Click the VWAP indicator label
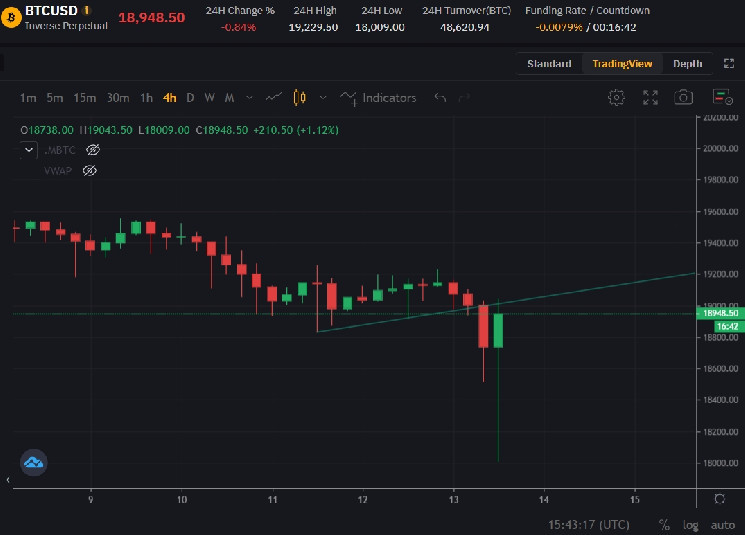This screenshot has width=745, height=535. 58,171
